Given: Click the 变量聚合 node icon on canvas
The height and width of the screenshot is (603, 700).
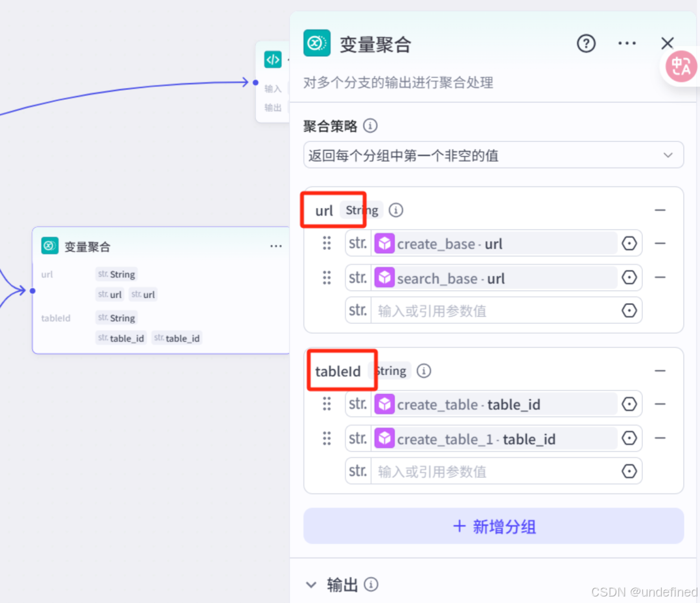Looking at the screenshot, I should [49, 245].
